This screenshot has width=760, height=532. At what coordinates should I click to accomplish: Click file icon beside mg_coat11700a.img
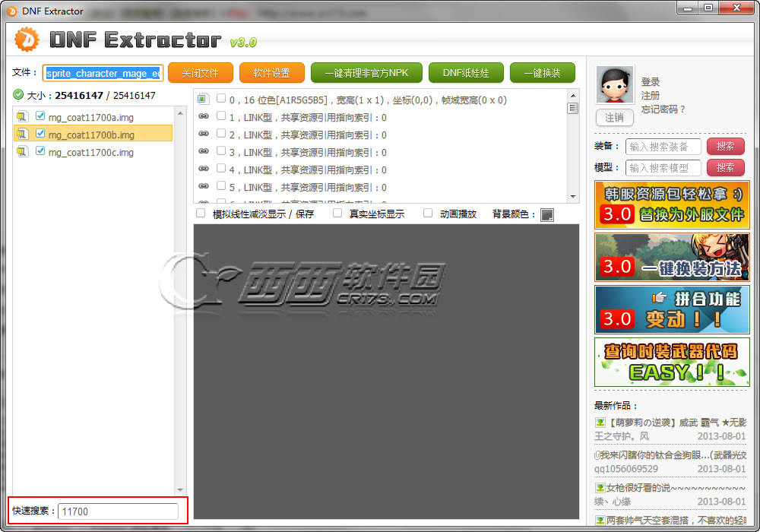pyautogui.click(x=22, y=116)
